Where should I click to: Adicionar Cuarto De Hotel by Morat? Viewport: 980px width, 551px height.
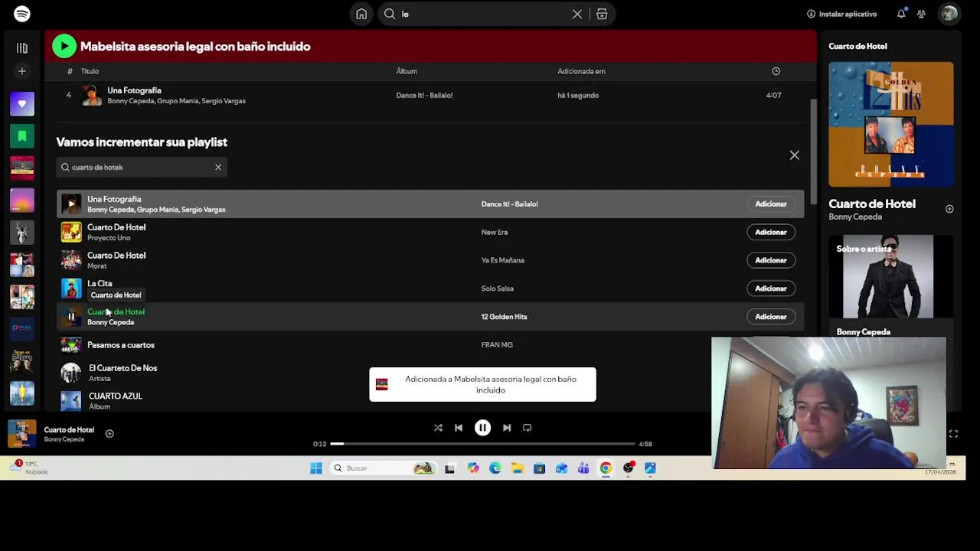770,260
